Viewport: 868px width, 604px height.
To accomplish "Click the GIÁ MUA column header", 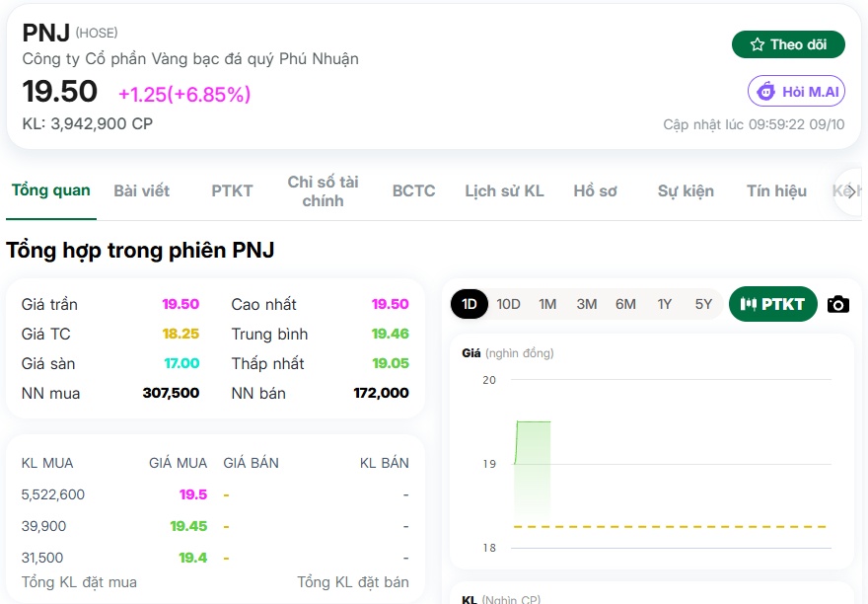I will coord(178,463).
